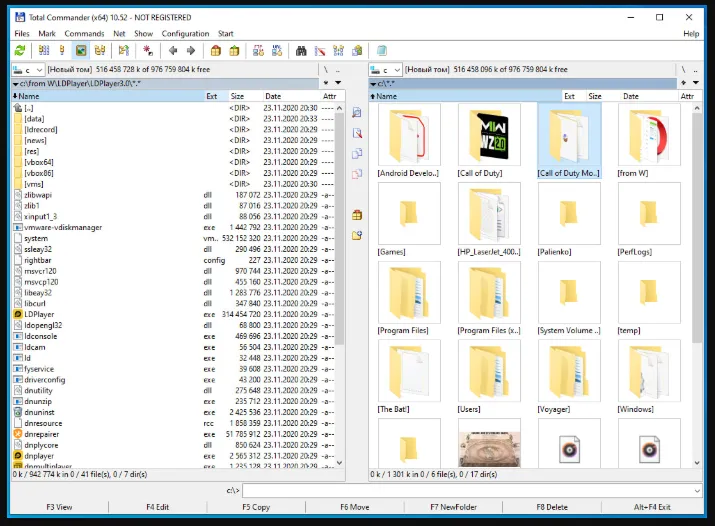Screen dimensions: 715x526
Task: Open the FTP connect toolbar icon
Action: click(x=258, y=51)
